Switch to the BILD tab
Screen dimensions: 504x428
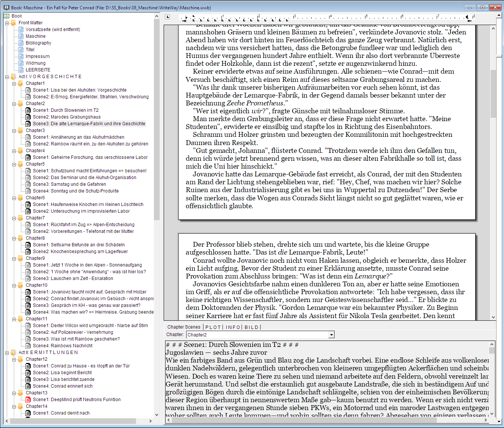pos(251,327)
